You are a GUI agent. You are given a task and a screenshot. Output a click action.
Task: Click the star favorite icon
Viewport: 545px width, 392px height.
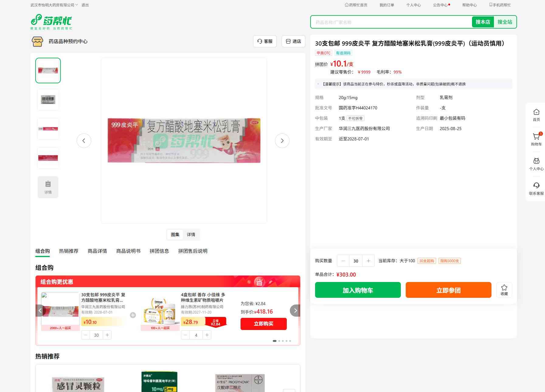pos(504,288)
